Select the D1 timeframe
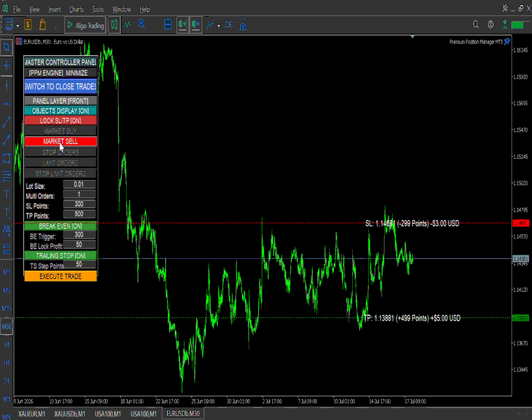 (6, 381)
